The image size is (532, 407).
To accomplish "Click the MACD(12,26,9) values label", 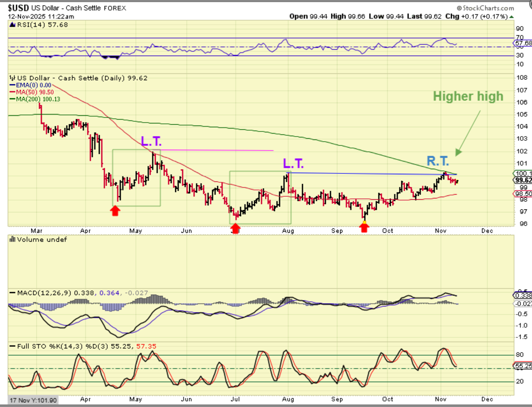I will pyautogui.click(x=83, y=293).
